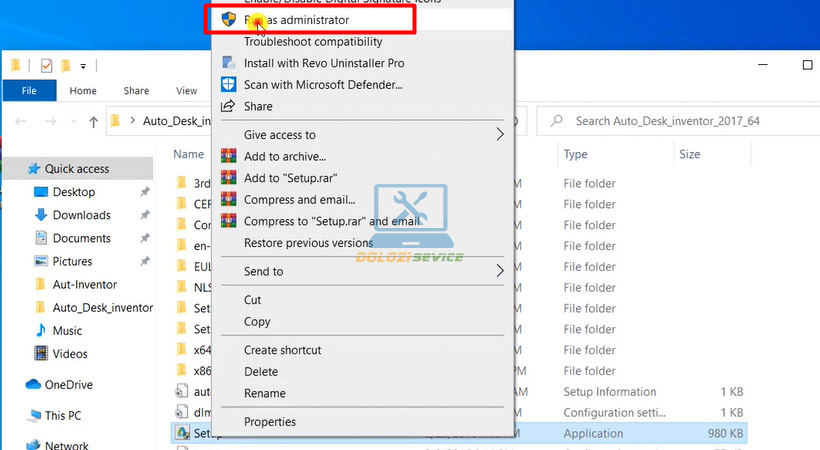Select Rename in the context menu
This screenshot has height=450, width=820.
pos(265,393)
